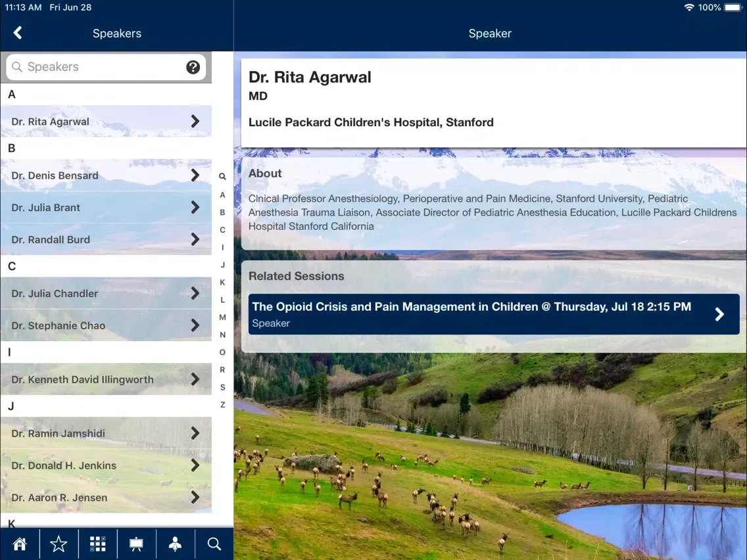Image resolution: width=747 pixels, height=560 pixels.
Task: Open the speakers person icon
Action: pyautogui.click(x=176, y=544)
